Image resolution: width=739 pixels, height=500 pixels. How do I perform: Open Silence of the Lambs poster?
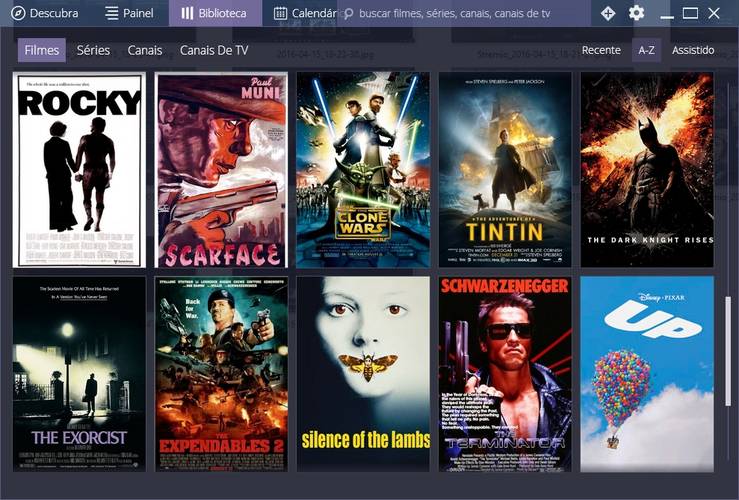[x=363, y=374]
